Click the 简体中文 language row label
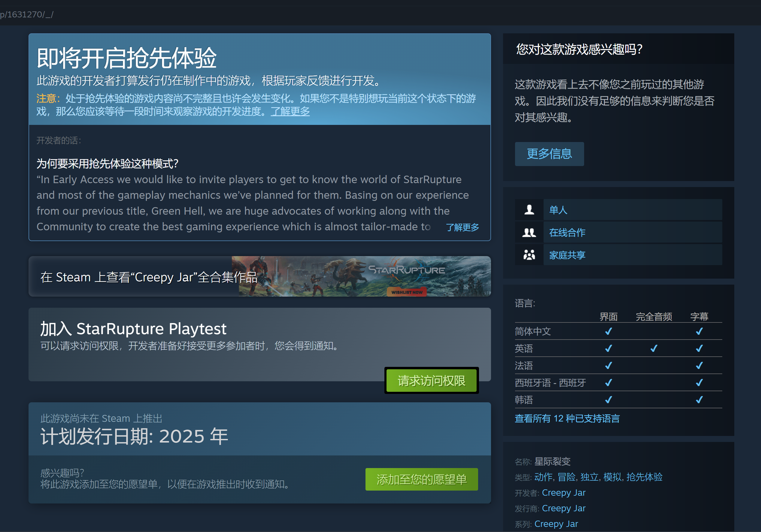Image resolution: width=761 pixels, height=532 pixels. point(533,331)
